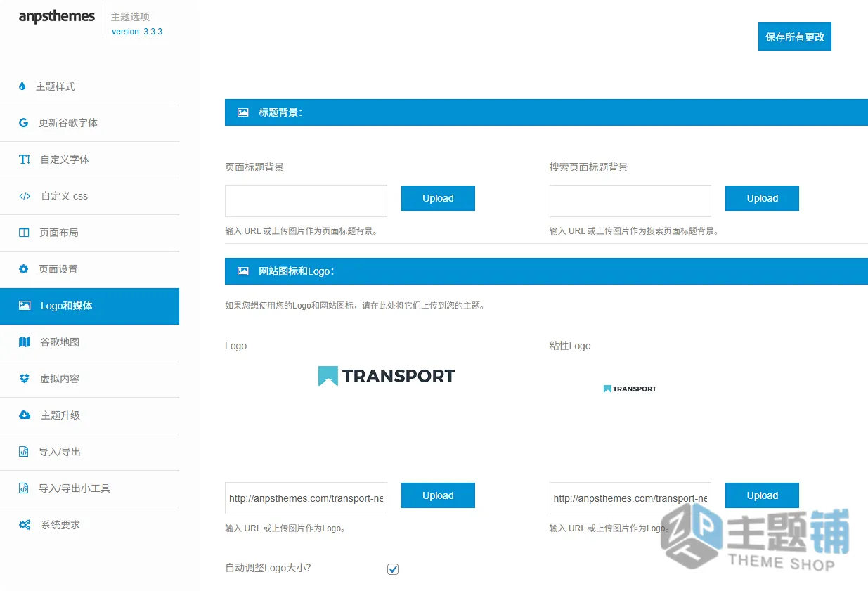Click the typography icon beside 自定义字体
The image size is (868, 591).
point(25,159)
